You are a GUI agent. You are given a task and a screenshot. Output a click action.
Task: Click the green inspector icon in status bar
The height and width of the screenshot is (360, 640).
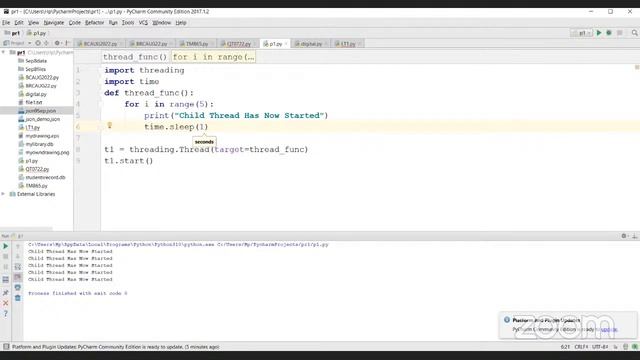pos(635,347)
